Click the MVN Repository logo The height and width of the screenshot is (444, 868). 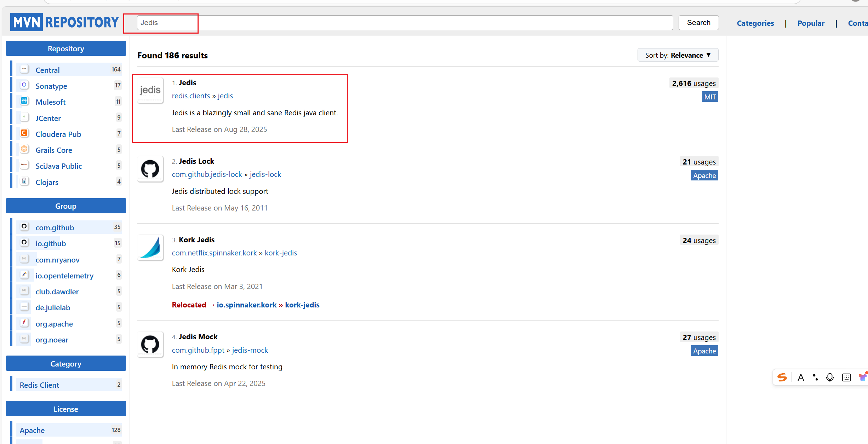pos(64,22)
